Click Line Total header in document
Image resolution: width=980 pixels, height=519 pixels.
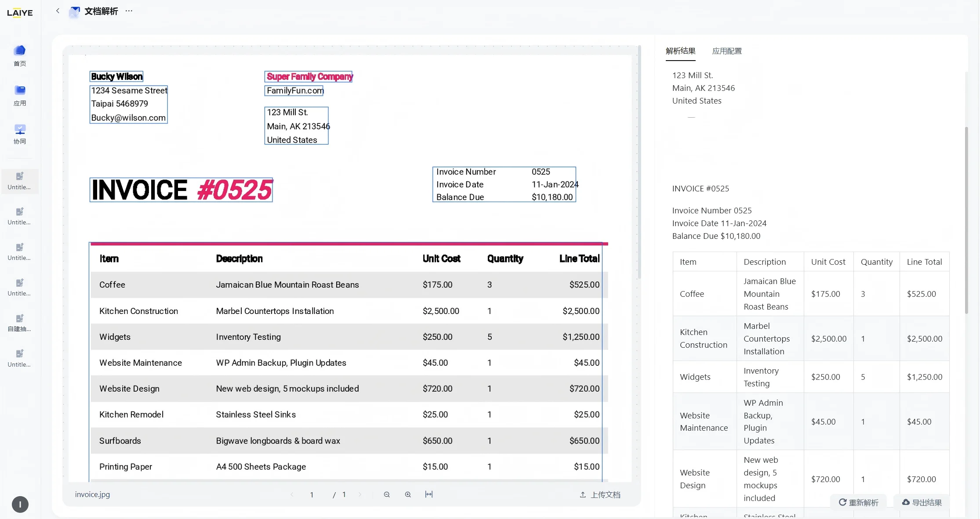click(579, 259)
